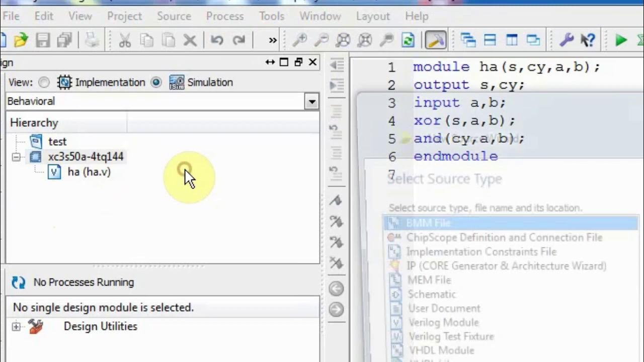The height and width of the screenshot is (362, 644).
Task: Click the Redo arrow icon
Action: pyautogui.click(x=239, y=40)
